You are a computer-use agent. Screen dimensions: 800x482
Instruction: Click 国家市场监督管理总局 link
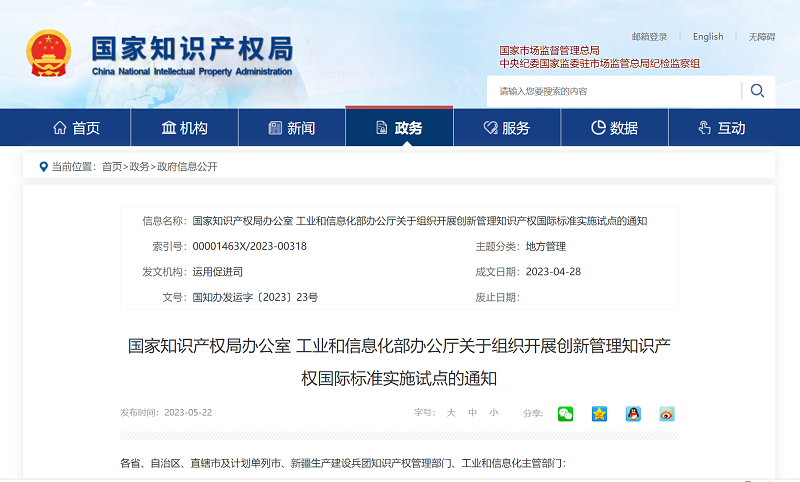(x=549, y=50)
